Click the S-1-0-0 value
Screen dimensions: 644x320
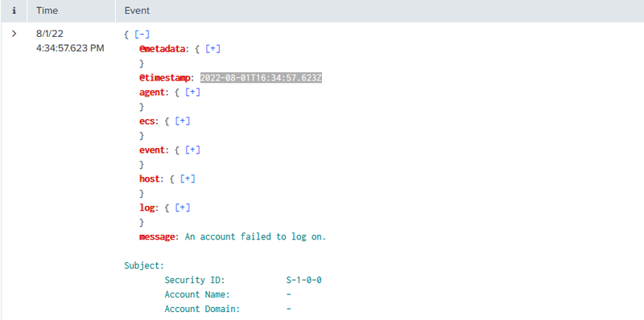tap(304, 280)
